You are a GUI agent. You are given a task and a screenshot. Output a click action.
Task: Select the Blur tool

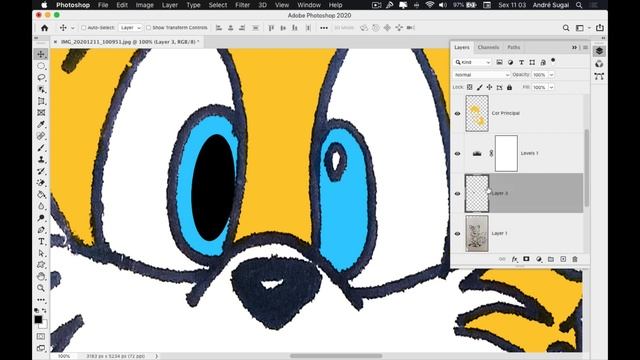pyautogui.click(x=41, y=207)
